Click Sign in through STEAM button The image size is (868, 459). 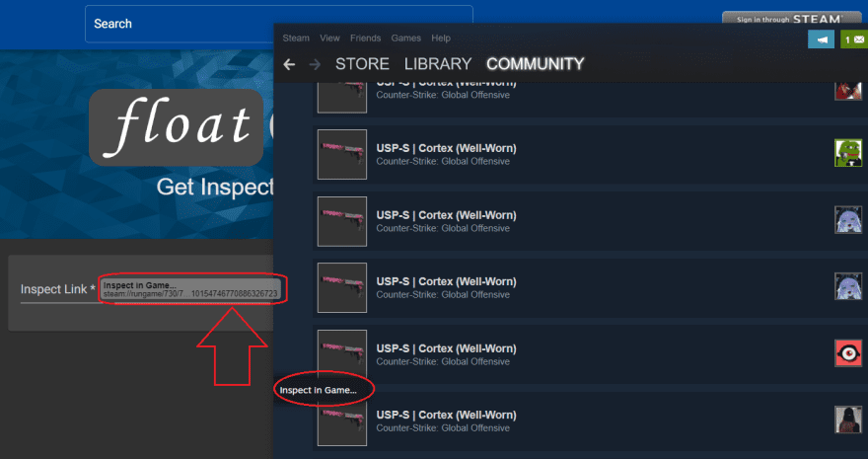pos(792,19)
